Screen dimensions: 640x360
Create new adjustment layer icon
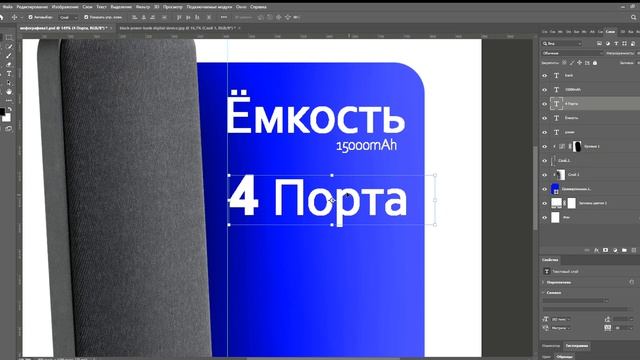click(x=615, y=250)
